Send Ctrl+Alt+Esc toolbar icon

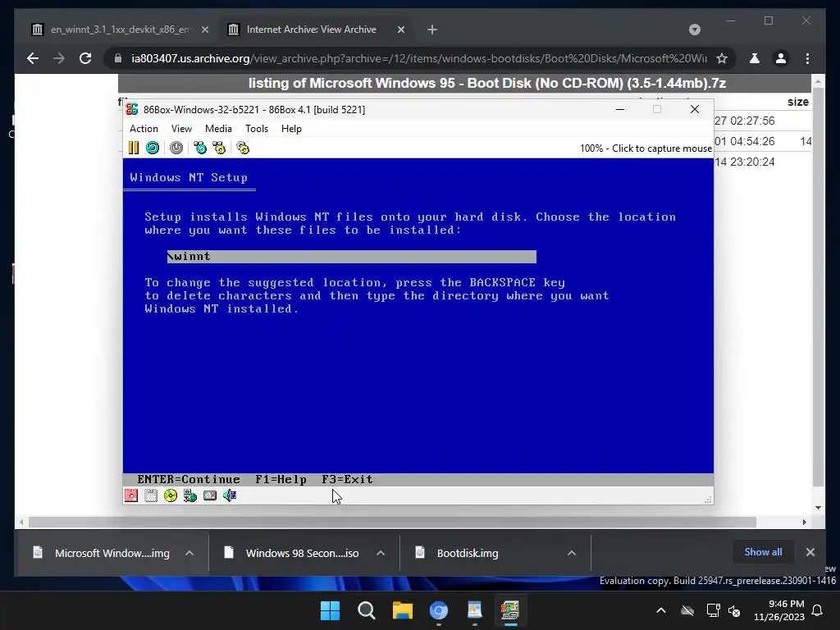click(219, 148)
